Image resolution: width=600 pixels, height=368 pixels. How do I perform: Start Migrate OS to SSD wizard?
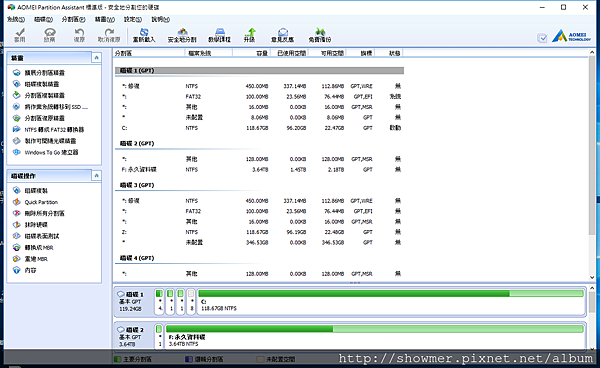pos(51,107)
